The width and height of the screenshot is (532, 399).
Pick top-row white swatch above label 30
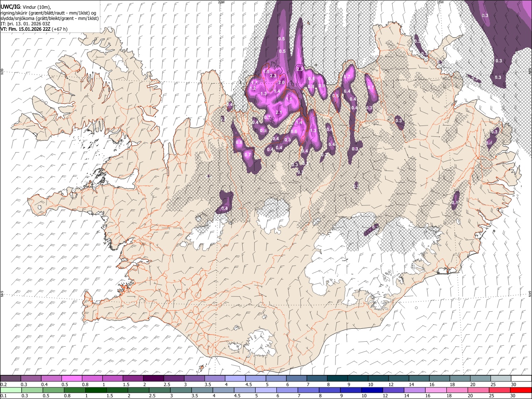(x=521, y=378)
